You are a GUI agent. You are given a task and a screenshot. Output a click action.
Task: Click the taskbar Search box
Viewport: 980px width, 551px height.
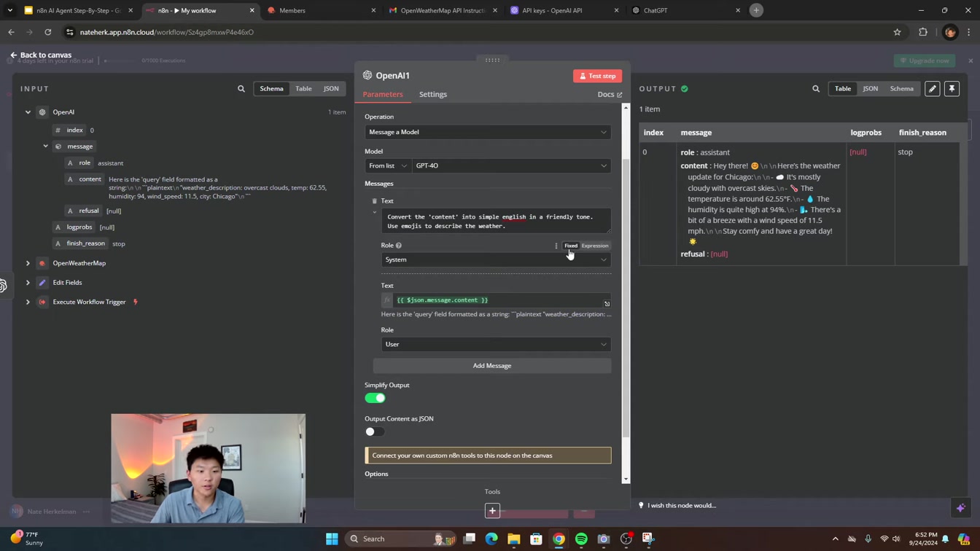click(x=401, y=539)
